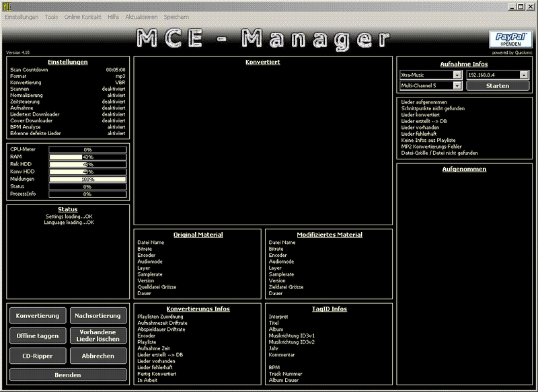Click the Beenden button

coord(68,375)
